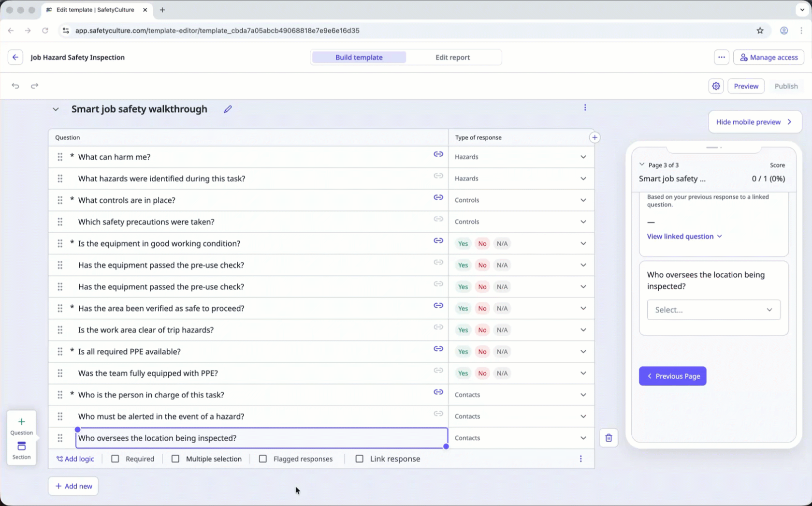Enable the Link response checkbox
This screenshot has width=812, height=506.
coord(360,459)
